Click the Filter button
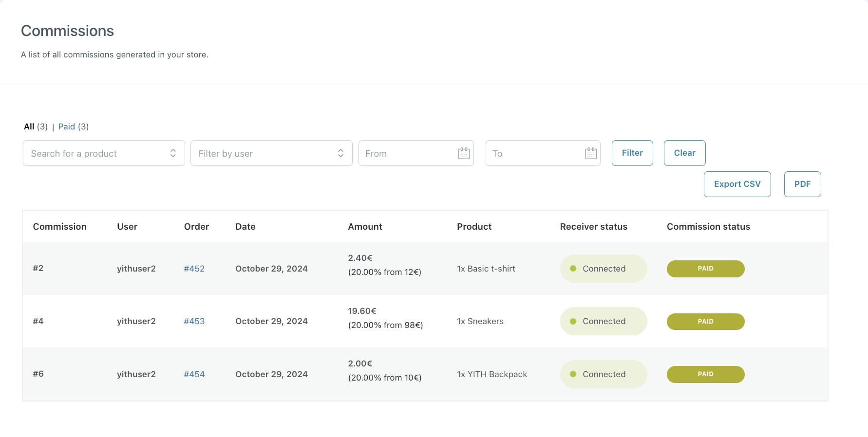Image resolution: width=868 pixels, height=437 pixels. pos(632,153)
